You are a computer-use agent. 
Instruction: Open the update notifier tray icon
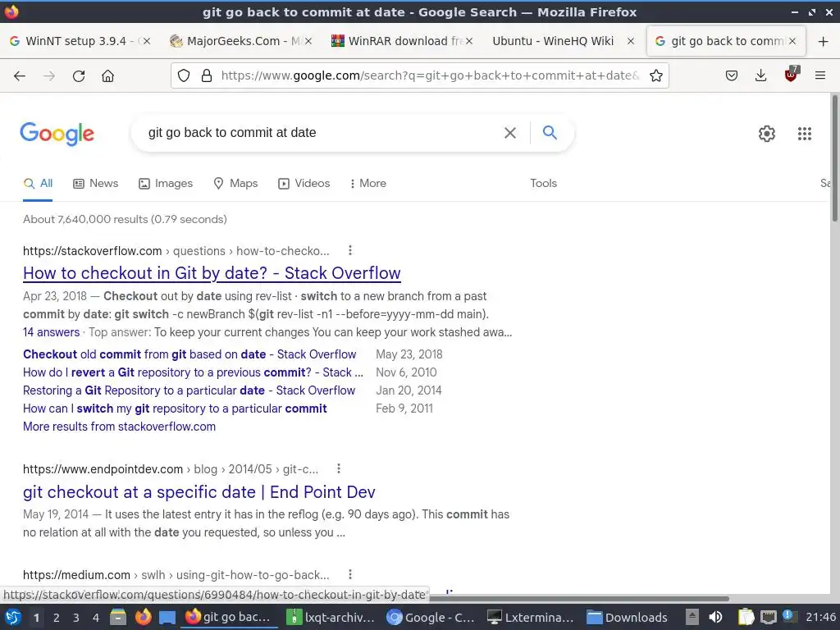coord(789,616)
